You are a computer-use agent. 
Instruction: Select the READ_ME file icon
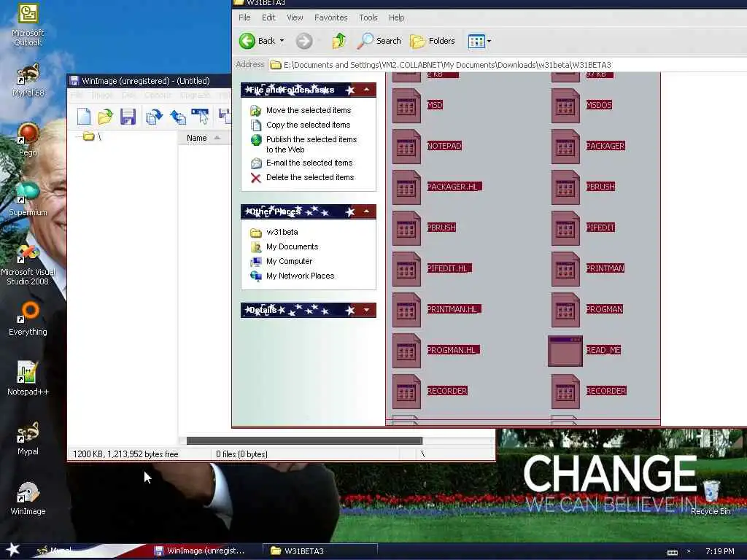(565, 351)
